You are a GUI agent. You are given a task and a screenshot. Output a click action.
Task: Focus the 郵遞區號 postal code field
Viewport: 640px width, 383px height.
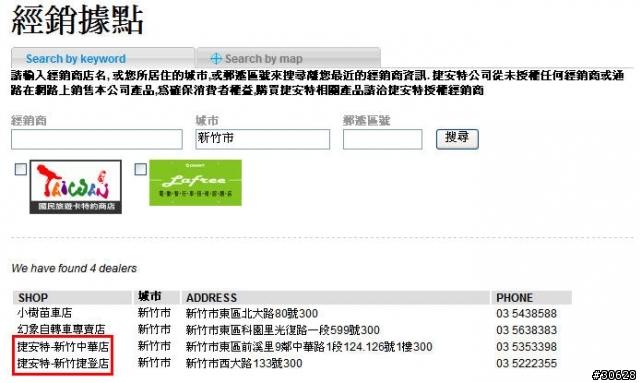(x=382, y=139)
